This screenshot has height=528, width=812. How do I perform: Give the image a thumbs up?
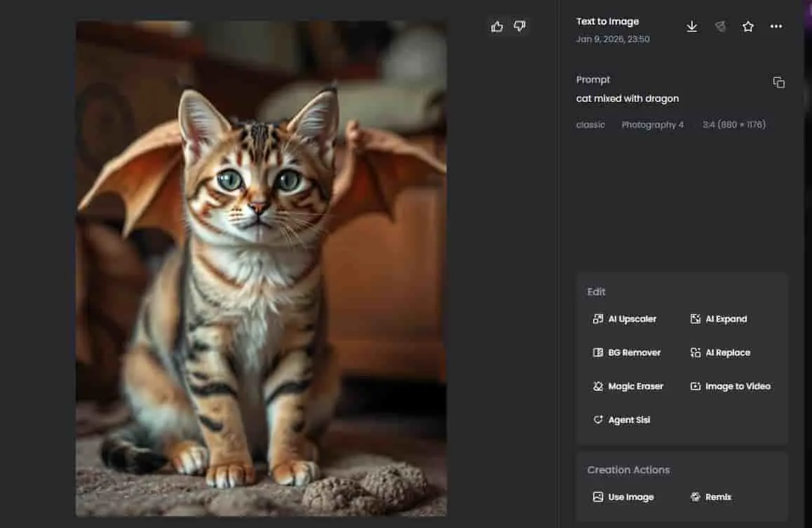click(497, 26)
